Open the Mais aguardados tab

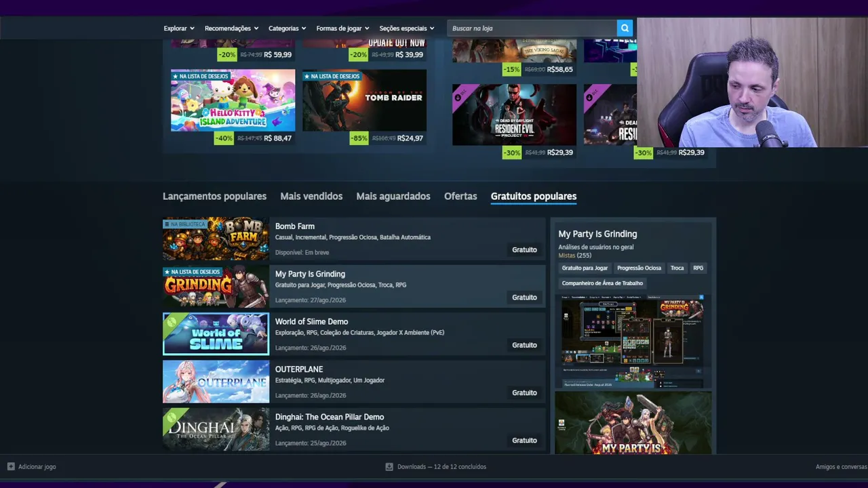[393, 196]
